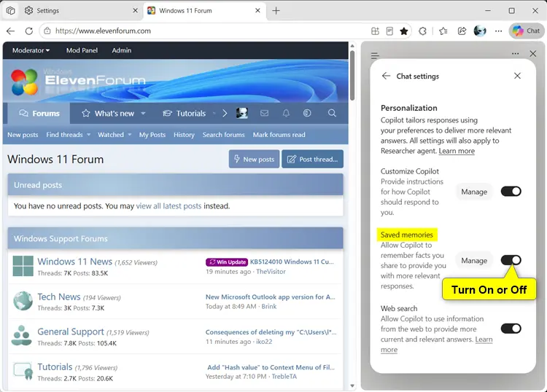Close the Copilot side pane
547x392 pixels.
tap(533, 54)
